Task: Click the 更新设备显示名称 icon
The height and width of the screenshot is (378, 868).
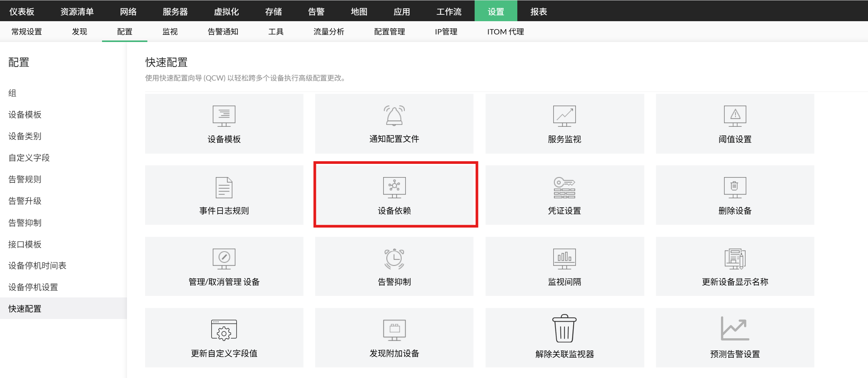Action: (735, 259)
